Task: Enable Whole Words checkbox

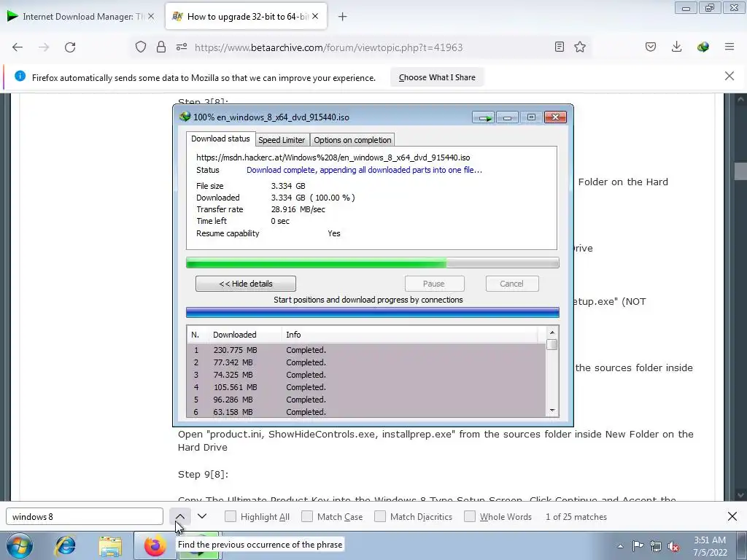Action: click(x=470, y=516)
